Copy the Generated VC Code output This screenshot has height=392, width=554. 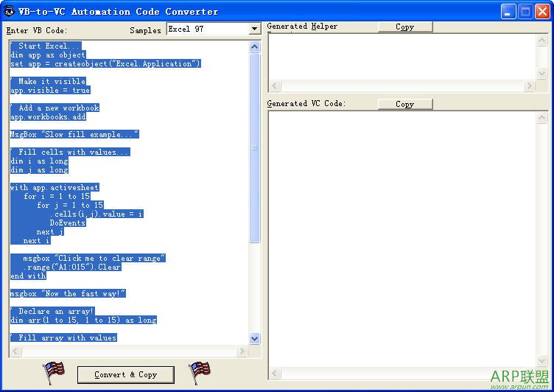pyautogui.click(x=405, y=104)
